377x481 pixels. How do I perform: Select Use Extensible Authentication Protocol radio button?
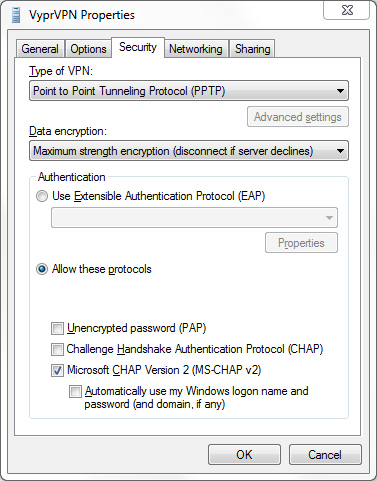coord(42,196)
